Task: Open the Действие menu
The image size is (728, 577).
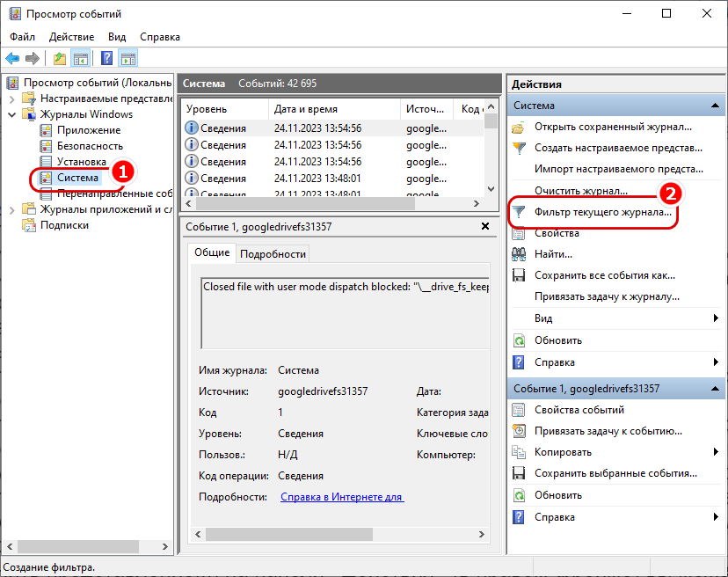Action: tap(71, 37)
